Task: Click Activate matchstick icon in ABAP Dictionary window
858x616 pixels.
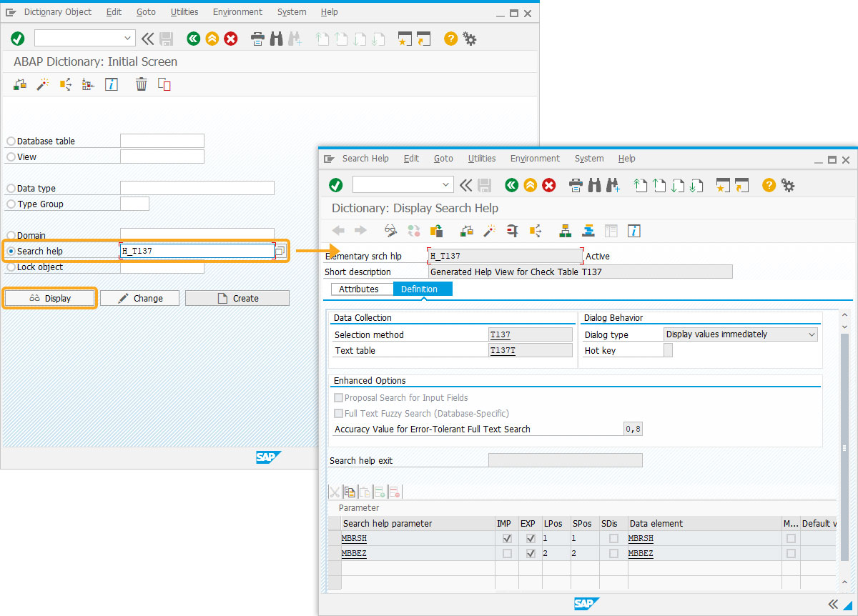Action: (43, 84)
